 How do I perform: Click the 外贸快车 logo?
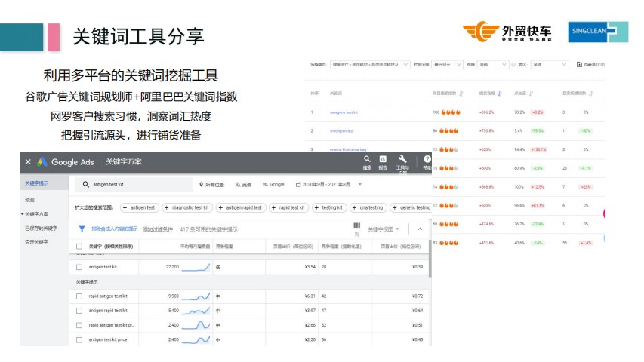[x=507, y=32]
